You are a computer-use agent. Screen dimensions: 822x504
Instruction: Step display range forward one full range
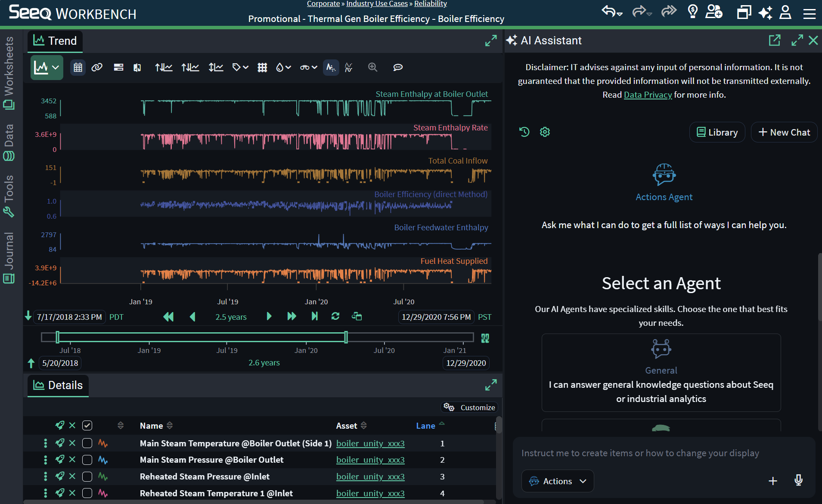coord(292,316)
